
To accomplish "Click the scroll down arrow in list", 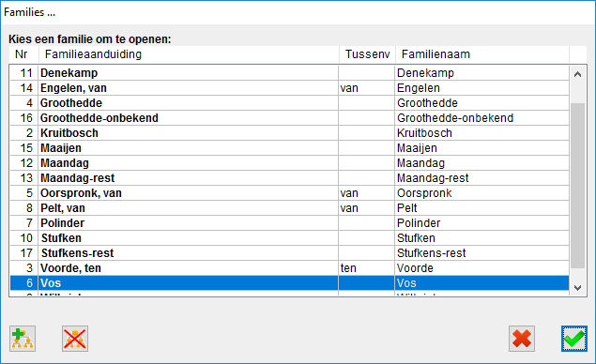I will pyautogui.click(x=578, y=288).
